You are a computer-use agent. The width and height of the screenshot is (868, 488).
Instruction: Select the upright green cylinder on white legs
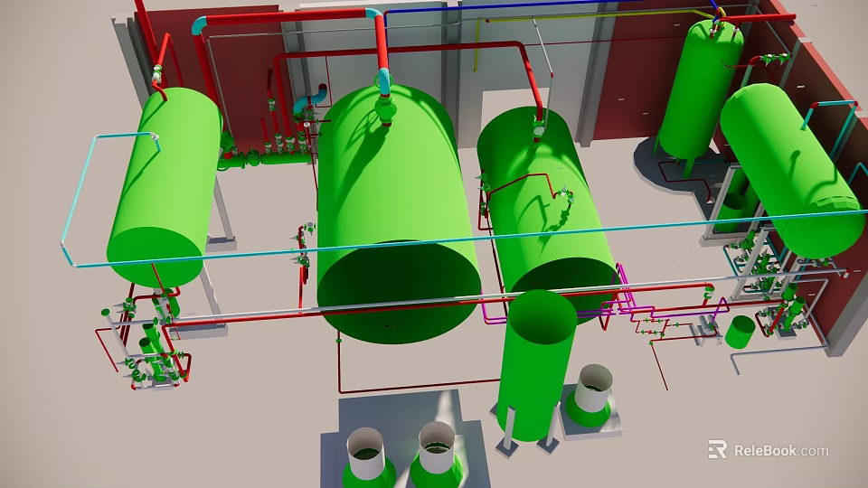(534, 366)
